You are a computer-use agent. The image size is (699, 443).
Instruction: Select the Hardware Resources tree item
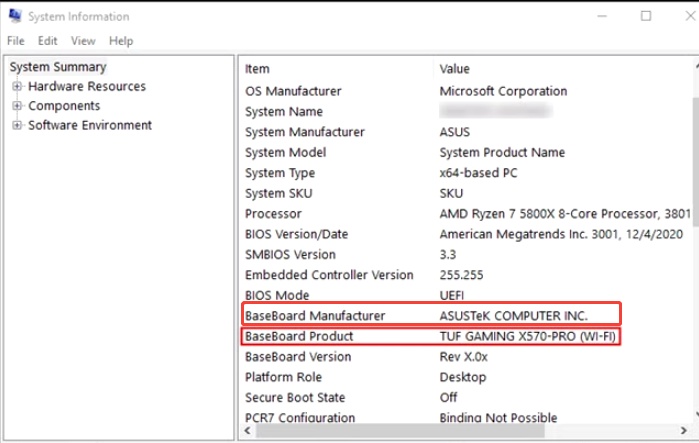tap(87, 86)
